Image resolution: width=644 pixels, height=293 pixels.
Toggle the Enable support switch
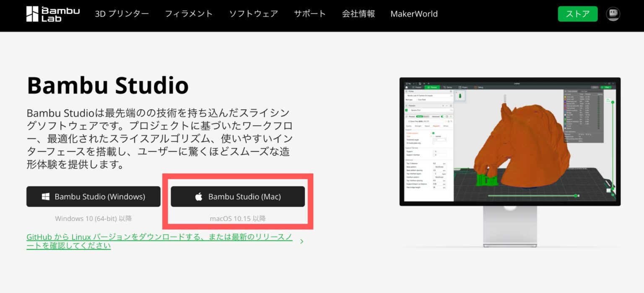(x=432, y=134)
